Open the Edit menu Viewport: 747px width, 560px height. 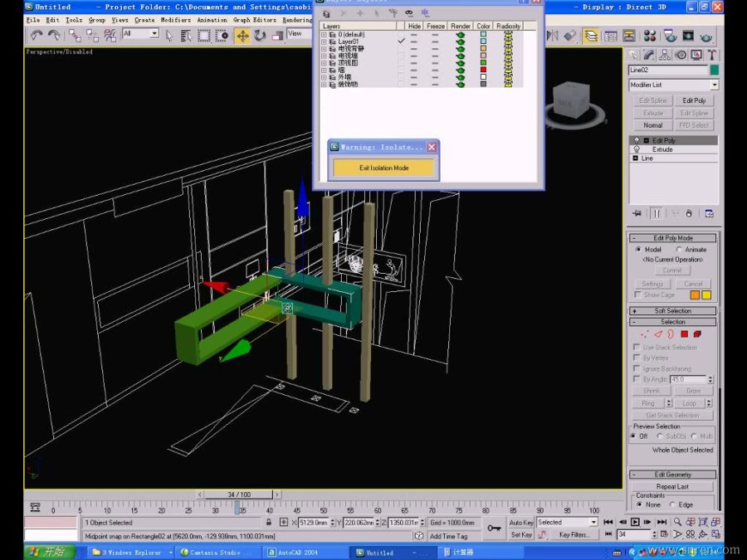tap(52, 20)
